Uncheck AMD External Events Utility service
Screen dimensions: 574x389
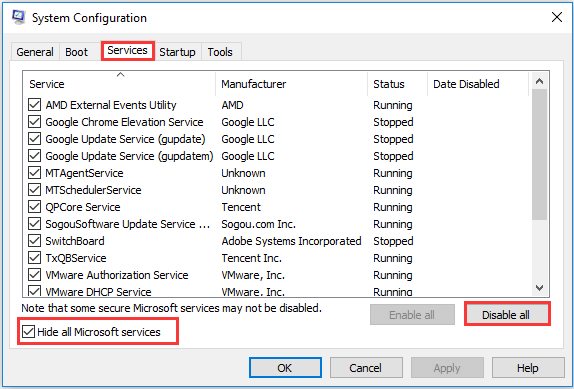(34, 105)
